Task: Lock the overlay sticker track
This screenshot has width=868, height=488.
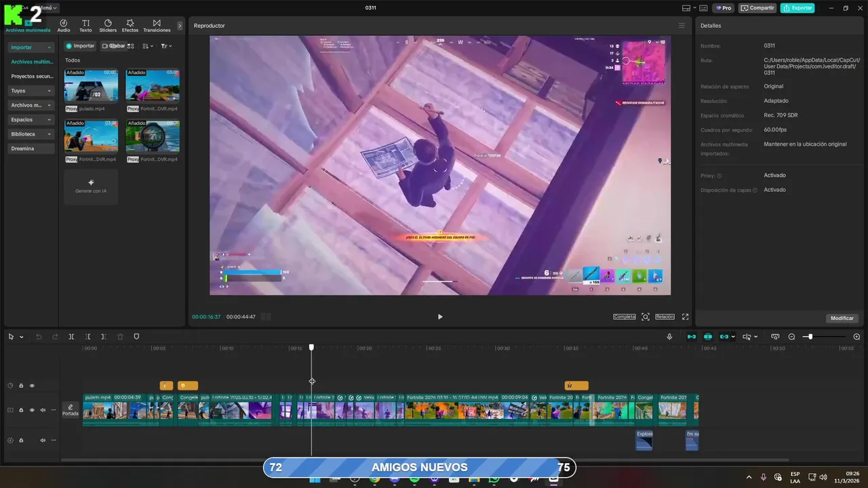Action: (21, 386)
